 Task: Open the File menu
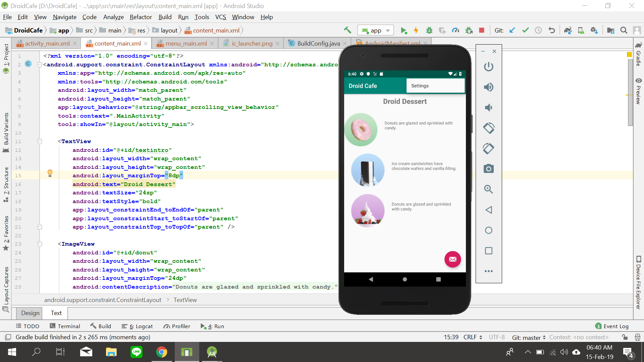coord(7,17)
